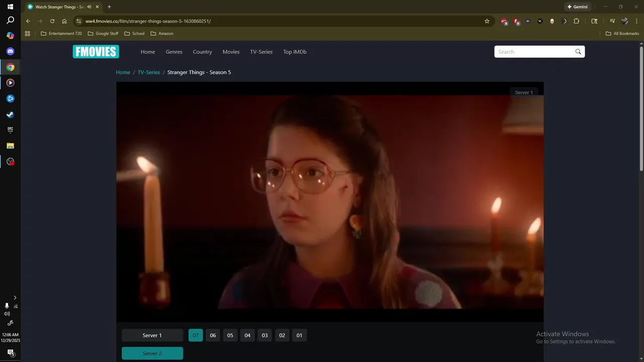Expand the All Bookmarks folder

tap(622, 34)
